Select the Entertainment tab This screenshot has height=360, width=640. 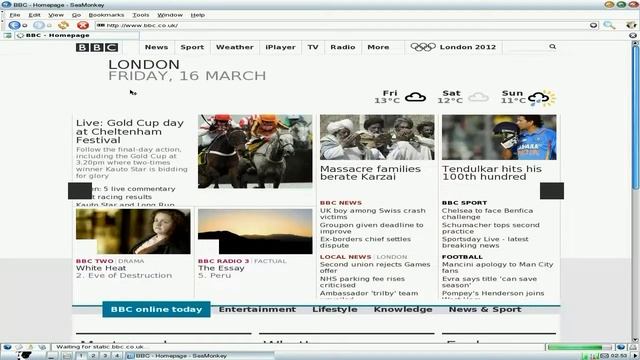(x=257, y=309)
